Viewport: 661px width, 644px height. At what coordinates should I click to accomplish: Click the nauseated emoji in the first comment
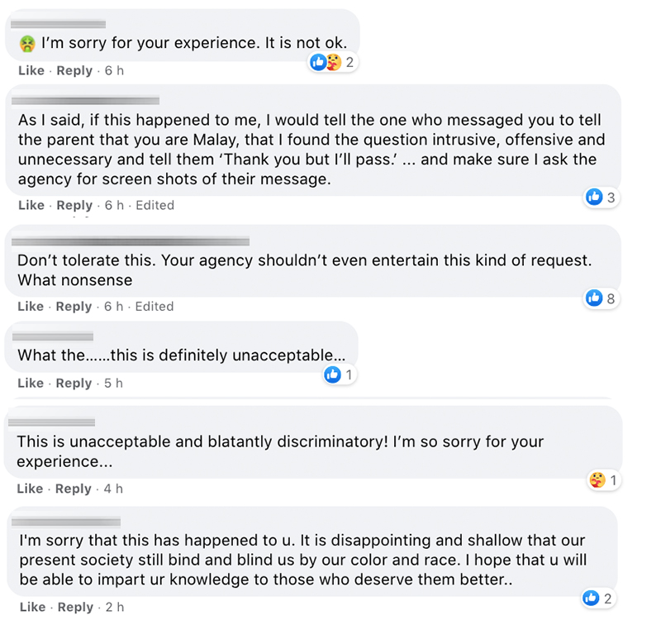point(27,44)
